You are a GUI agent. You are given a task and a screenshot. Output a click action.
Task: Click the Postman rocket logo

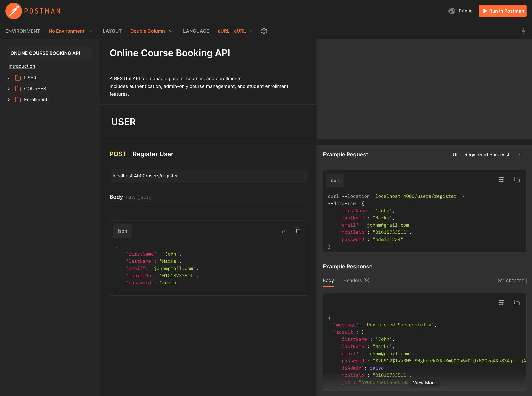pos(14,11)
